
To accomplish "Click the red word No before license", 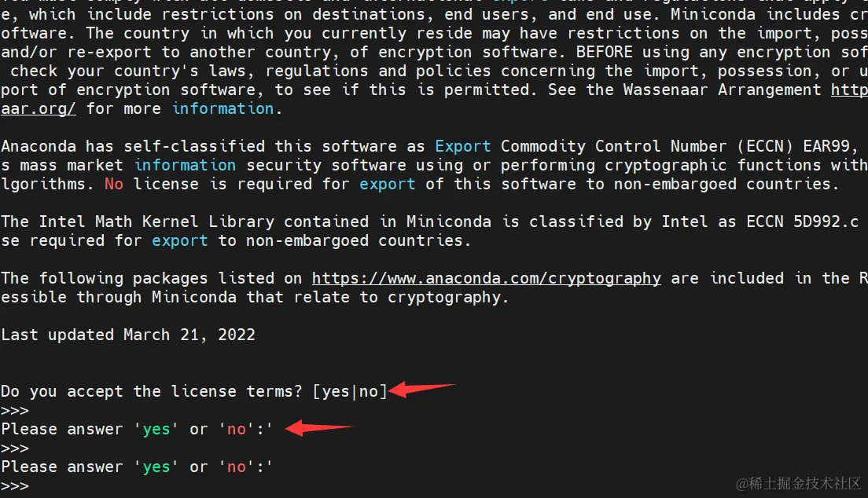I will point(114,184).
